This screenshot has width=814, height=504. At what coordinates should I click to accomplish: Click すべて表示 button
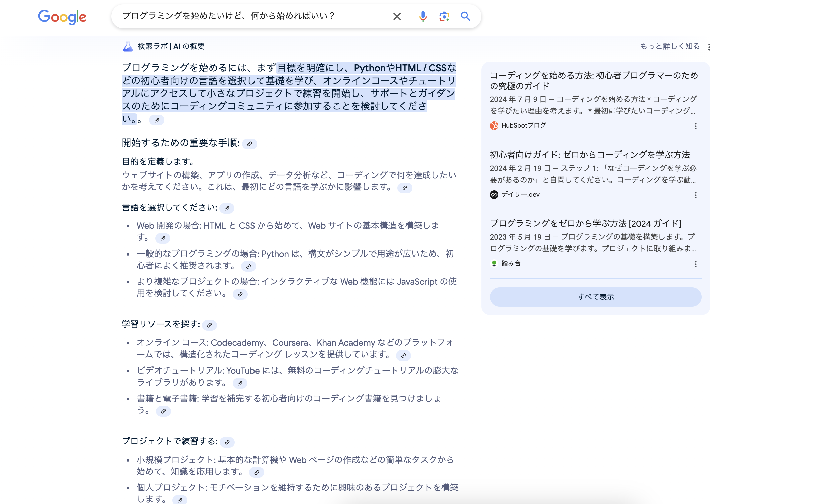[595, 297]
